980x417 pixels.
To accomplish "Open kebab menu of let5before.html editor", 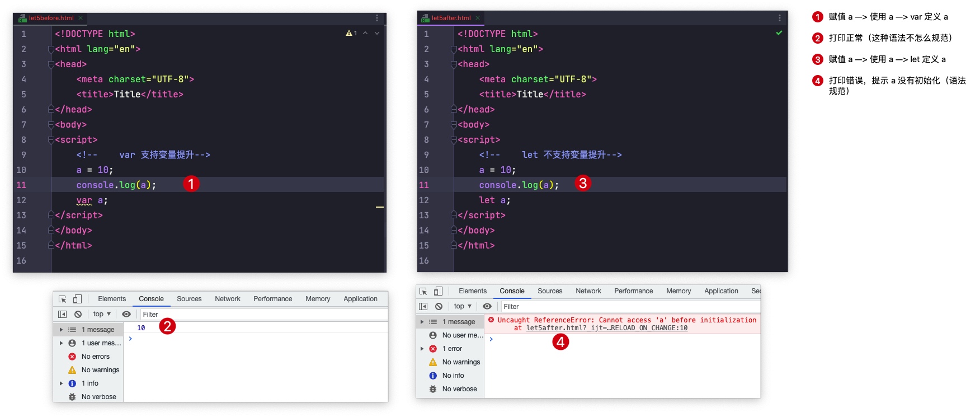I will [x=377, y=18].
